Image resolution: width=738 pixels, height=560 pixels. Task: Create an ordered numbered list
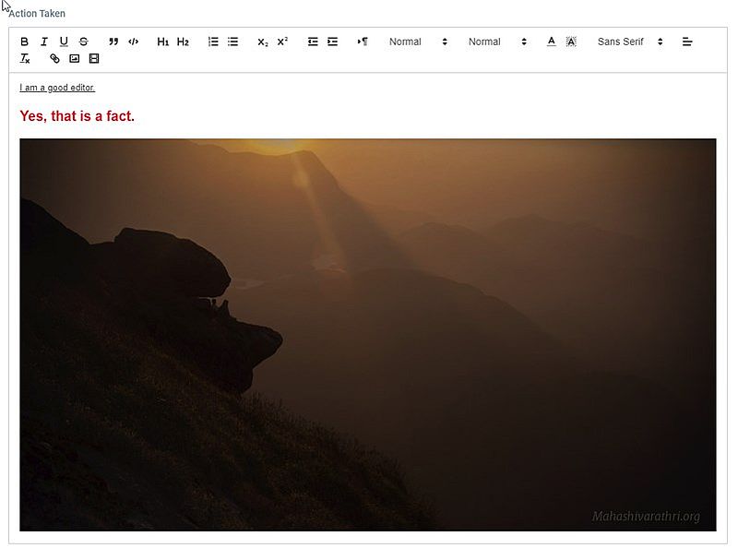(212, 42)
